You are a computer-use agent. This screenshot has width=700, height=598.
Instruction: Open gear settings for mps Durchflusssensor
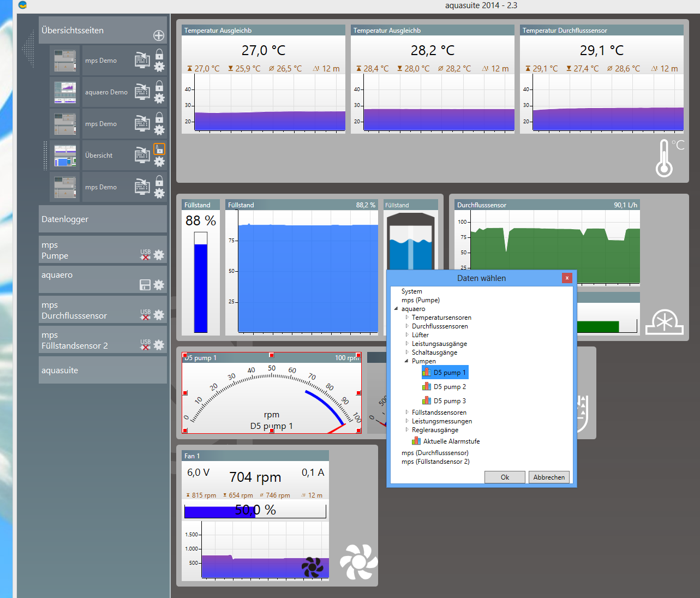[159, 315]
